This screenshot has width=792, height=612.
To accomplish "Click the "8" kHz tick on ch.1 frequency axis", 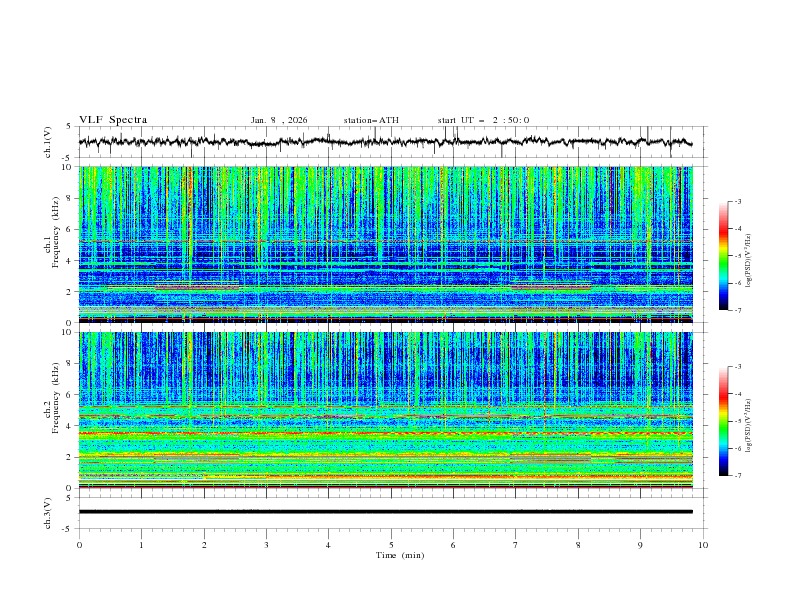I will point(71,198).
